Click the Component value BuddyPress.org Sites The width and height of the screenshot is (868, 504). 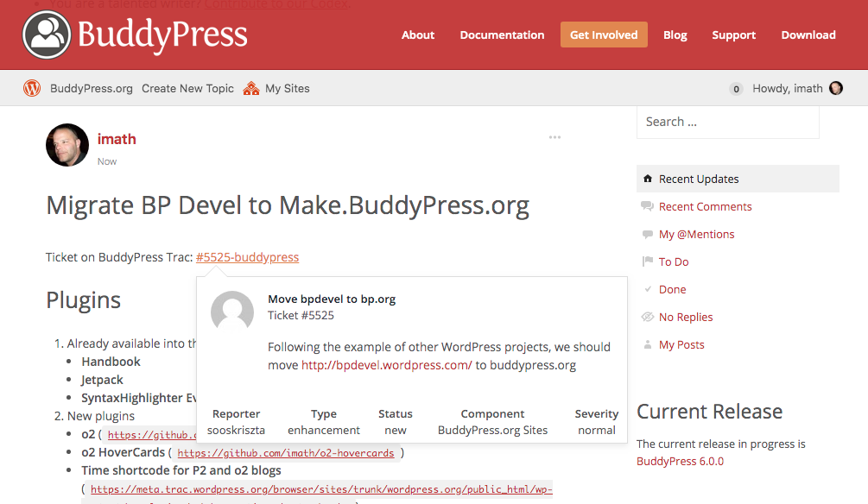pyautogui.click(x=492, y=430)
